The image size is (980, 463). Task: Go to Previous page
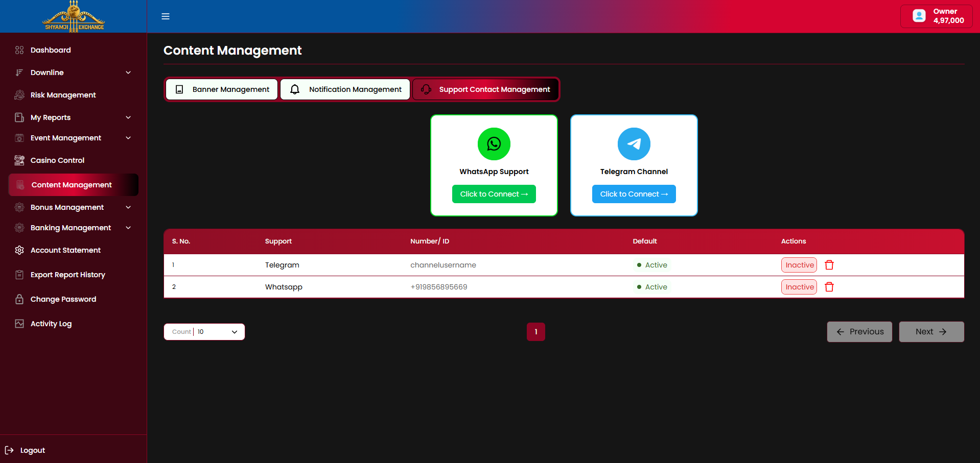coord(859,332)
